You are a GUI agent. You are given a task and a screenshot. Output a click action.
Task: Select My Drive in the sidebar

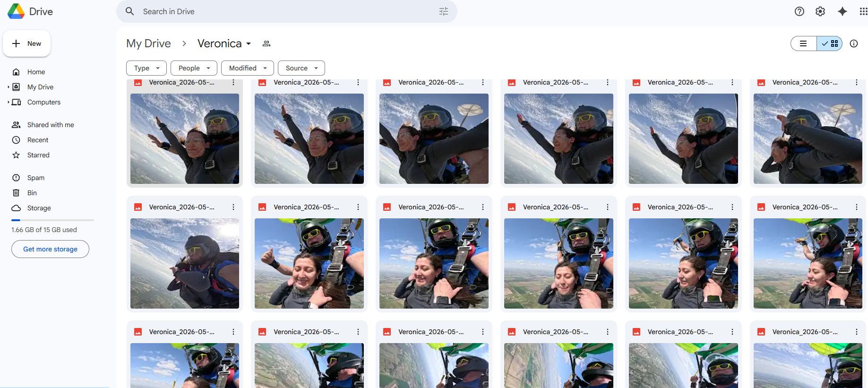40,87
